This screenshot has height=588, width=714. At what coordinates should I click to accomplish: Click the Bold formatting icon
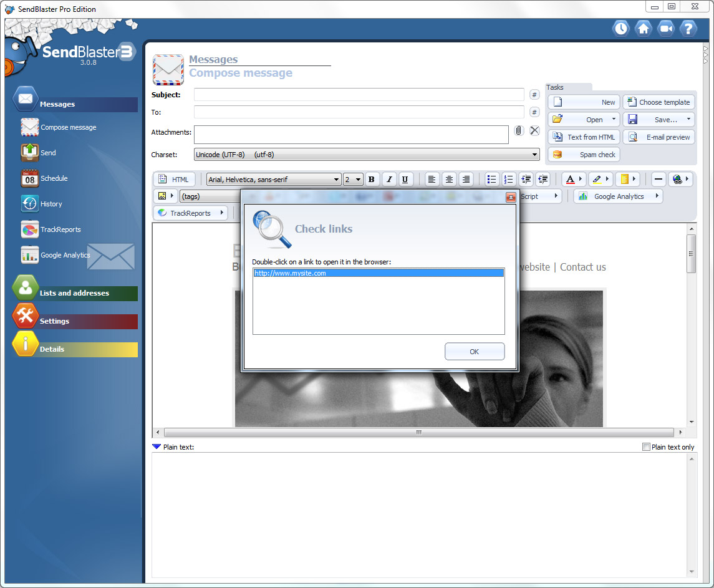372,180
